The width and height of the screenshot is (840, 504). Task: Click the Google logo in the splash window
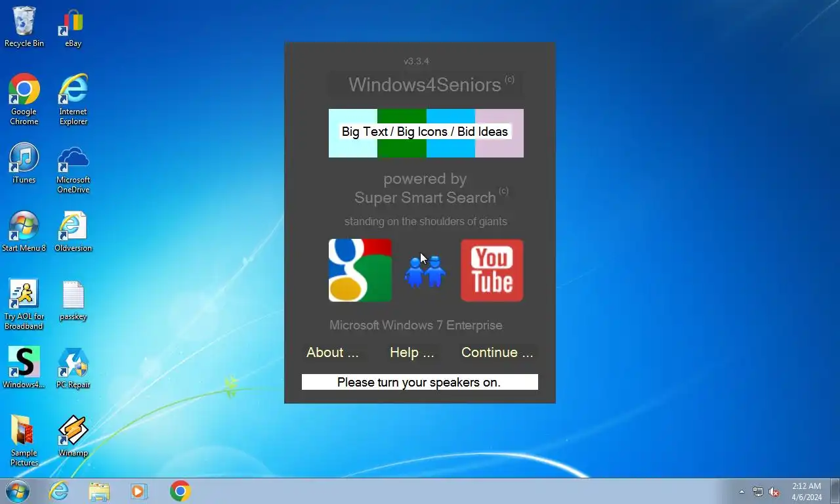click(x=360, y=270)
